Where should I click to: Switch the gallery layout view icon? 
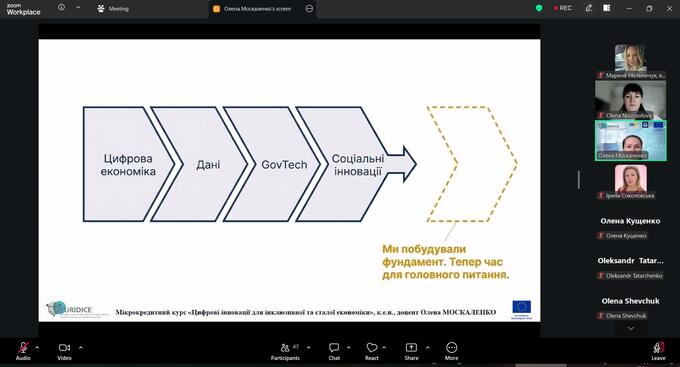(606, 8)
